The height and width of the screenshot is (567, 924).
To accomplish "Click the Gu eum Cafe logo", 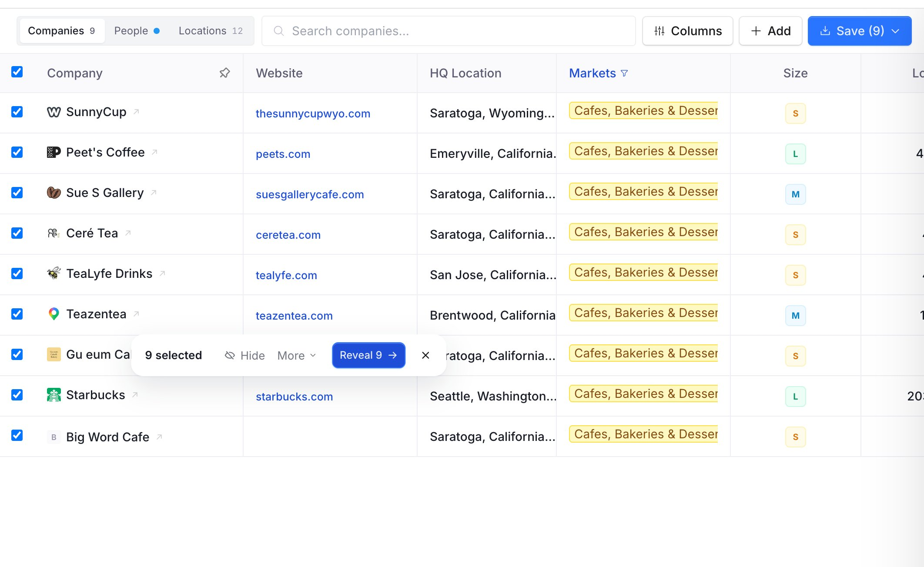I will tap(54, 354).
